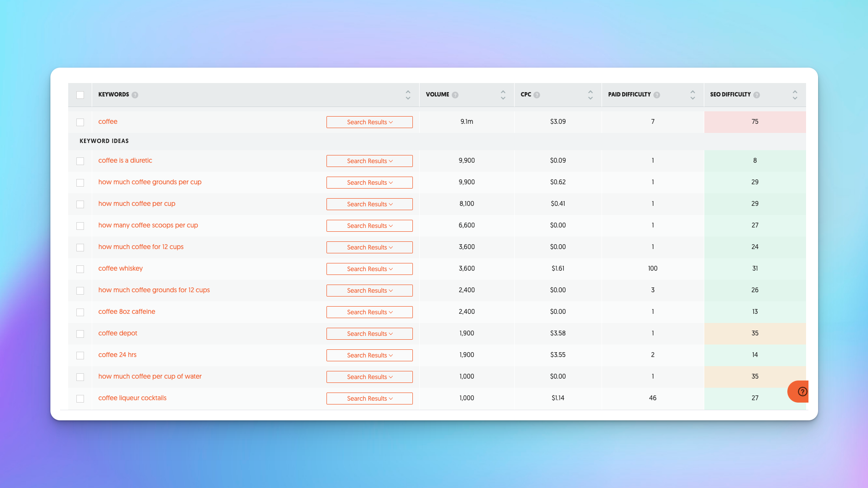Open 'how much coffee grounds per cup' link
Viewport: 868px width, 488px height.
[150, 182]
